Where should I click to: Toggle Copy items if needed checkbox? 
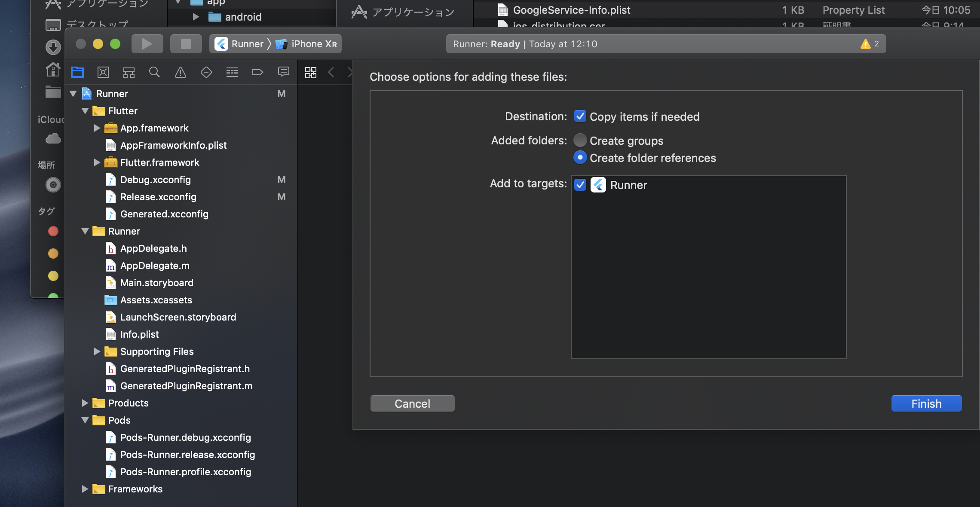point(580,116)
